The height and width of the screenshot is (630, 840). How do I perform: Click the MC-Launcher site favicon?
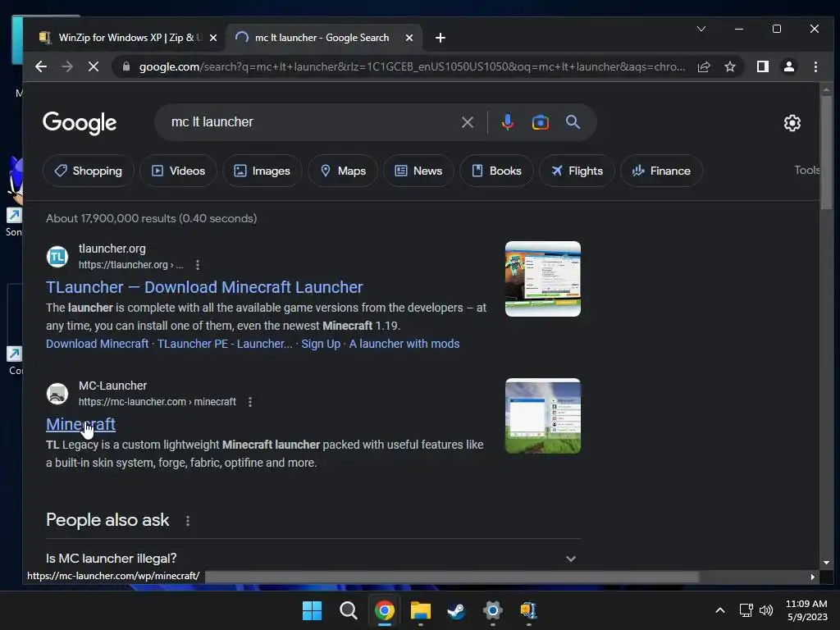tap(57, 394)
